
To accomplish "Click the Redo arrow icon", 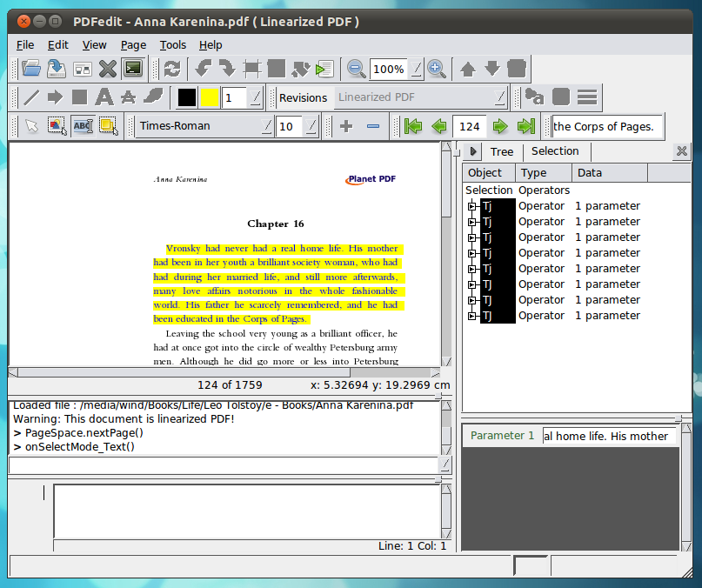I will [227, 69].
